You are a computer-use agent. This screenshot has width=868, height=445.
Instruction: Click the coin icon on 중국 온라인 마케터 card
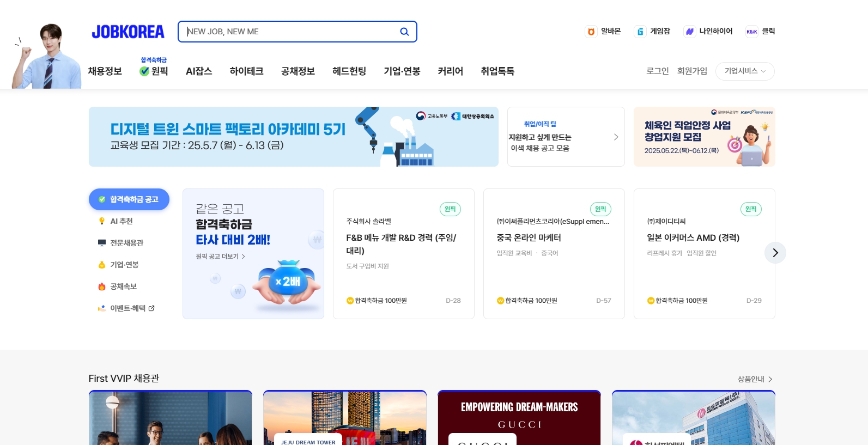point(501,301)
